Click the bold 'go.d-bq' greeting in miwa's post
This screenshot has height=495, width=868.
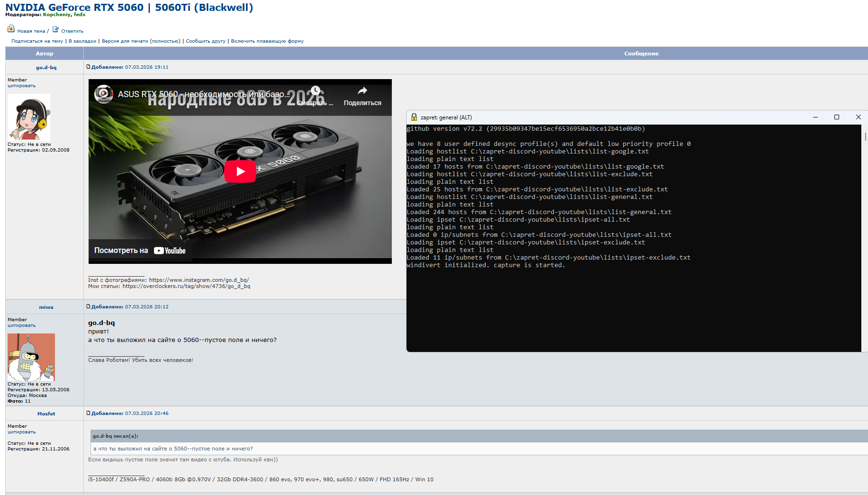pos(101,323)
